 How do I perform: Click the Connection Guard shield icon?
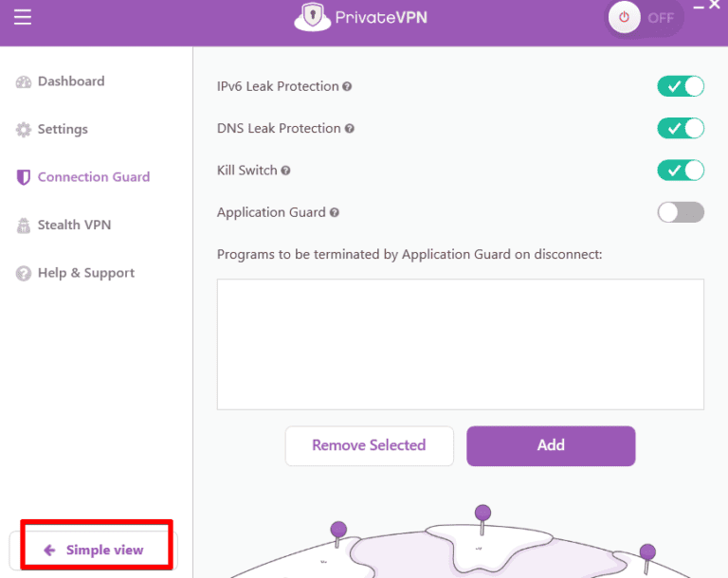[x=24, y=177]
